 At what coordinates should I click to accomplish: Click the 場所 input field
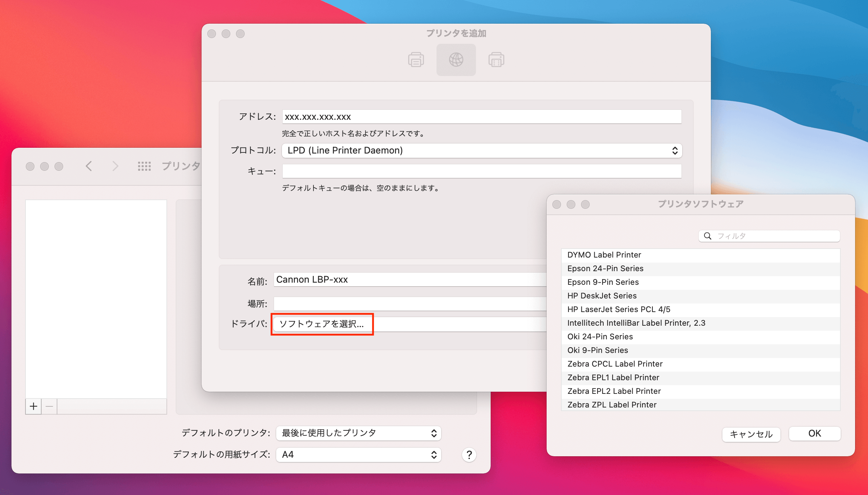(410, 304)
